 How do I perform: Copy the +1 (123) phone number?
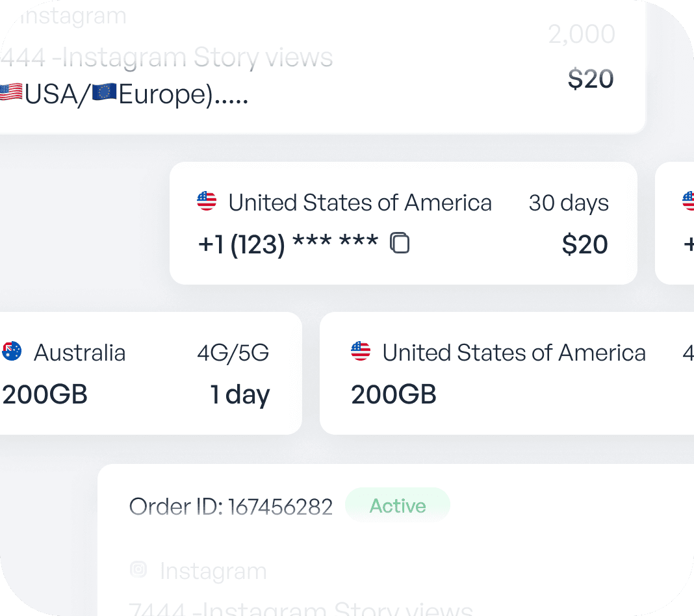(400, 243)
